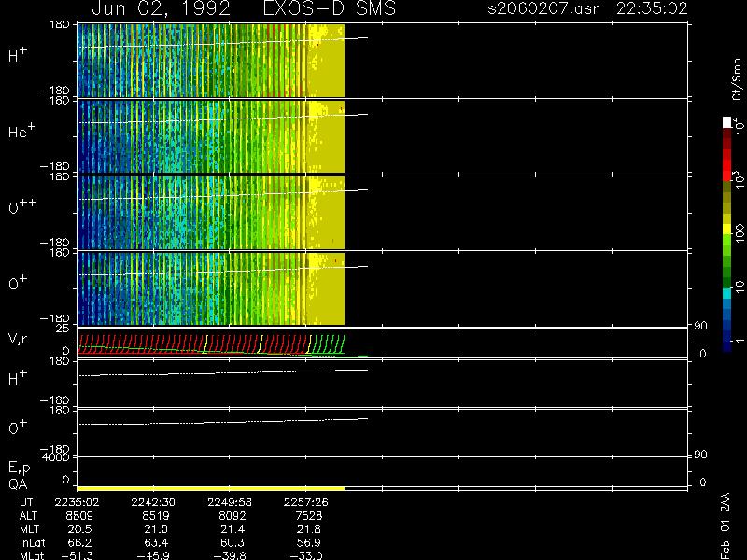747x560 pixels.
Task: Click the 'Feb-01 2AA' vertical stamp
Action: tap(725, 525)
